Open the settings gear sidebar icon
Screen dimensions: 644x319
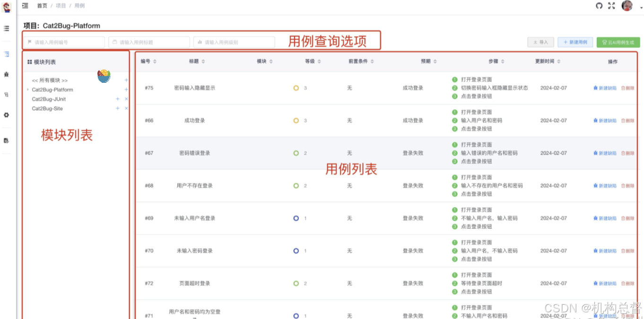[x=7, y=115]
